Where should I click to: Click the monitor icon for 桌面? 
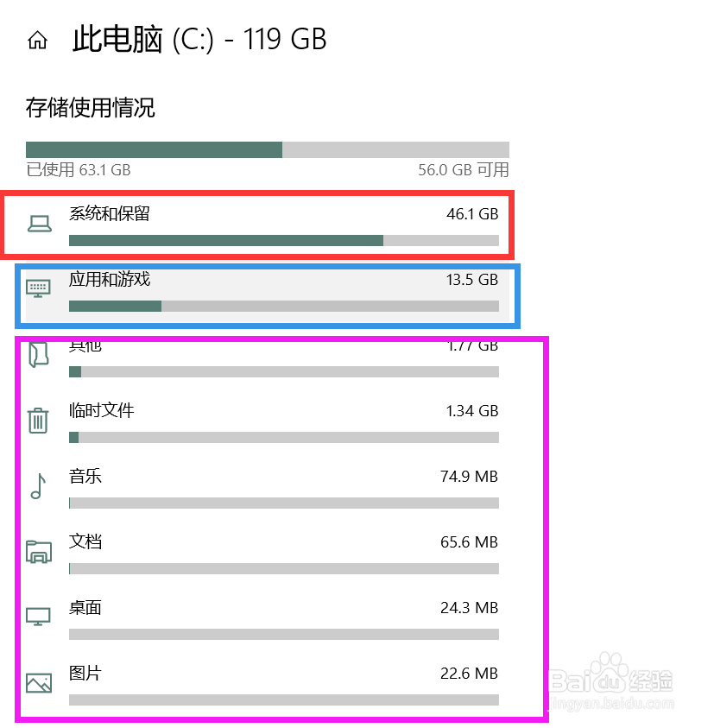pyautogui.click(x=39, y=617)
